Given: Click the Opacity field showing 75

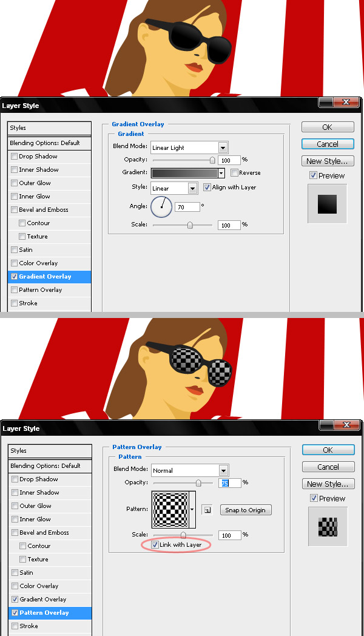Looking at the screenshot, I should (230, 483).
